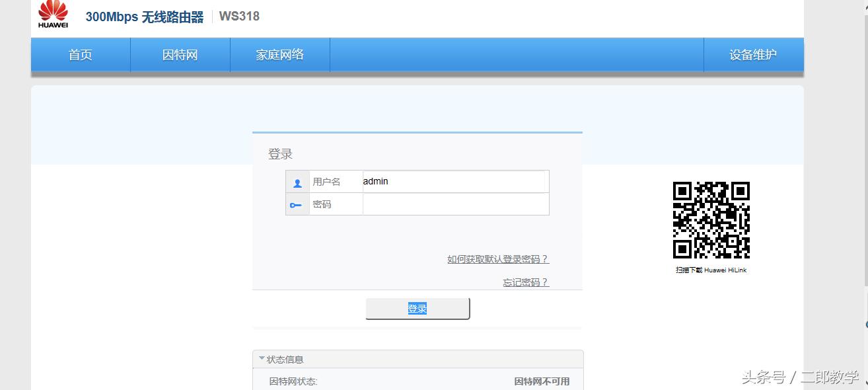Click the 登录 button
Image resolution: width=868 pixels, height=390 pixels.
pyautogui.click(x=417, y=307)
